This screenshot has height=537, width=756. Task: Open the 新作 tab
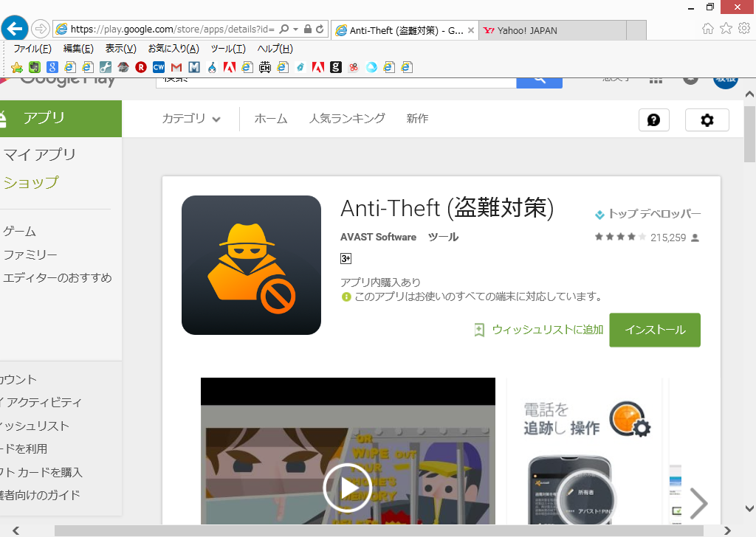click(417, 119)
